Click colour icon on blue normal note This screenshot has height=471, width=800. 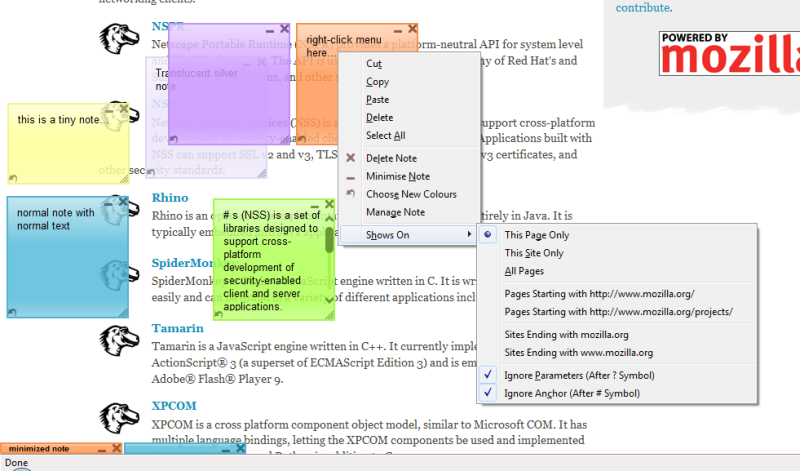coord(12,312)
